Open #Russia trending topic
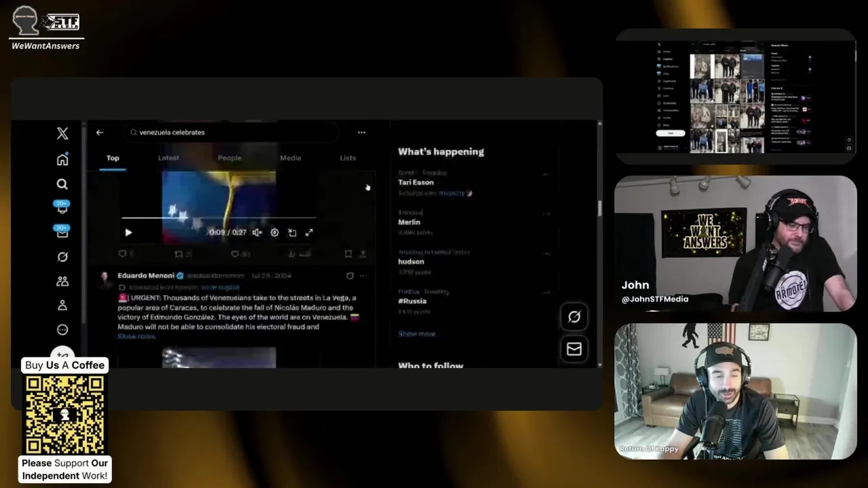This screenshot has width=868, height=488. [412, 301]
